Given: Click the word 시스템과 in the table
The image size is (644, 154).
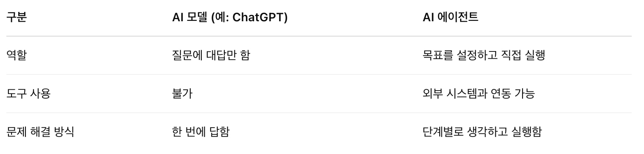Looking at the screenshot, I should (463, 94).
